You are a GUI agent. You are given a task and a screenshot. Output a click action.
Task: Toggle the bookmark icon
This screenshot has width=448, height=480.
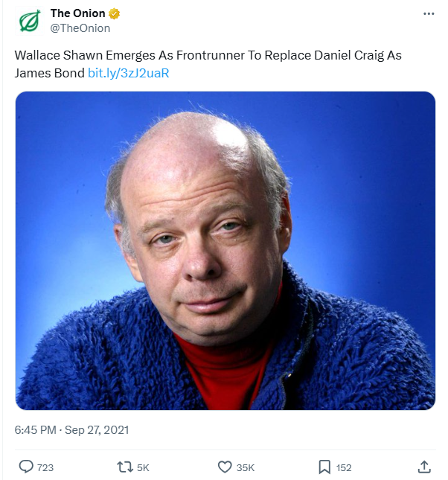coord(324,467)
